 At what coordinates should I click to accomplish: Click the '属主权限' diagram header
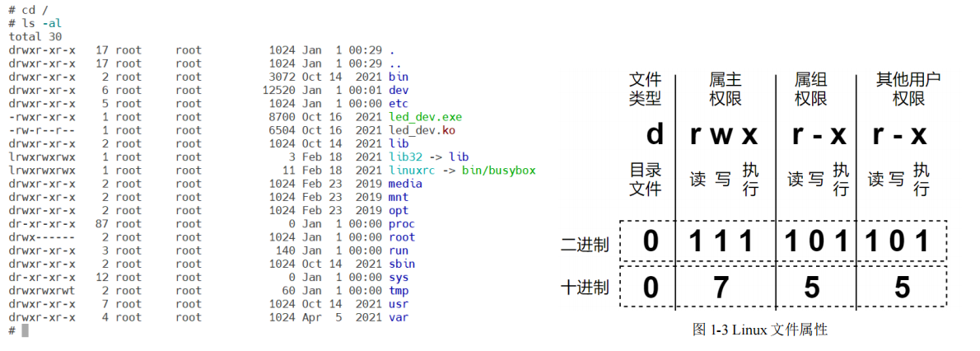pos(726,89)
